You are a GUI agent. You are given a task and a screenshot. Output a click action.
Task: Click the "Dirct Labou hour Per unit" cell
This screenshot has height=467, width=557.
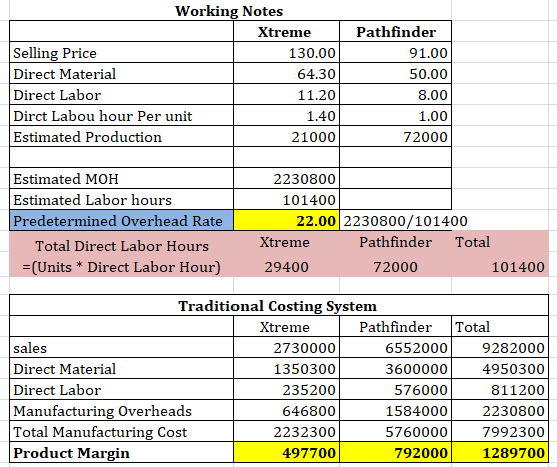pyautogui.click(x=121, y=116)
